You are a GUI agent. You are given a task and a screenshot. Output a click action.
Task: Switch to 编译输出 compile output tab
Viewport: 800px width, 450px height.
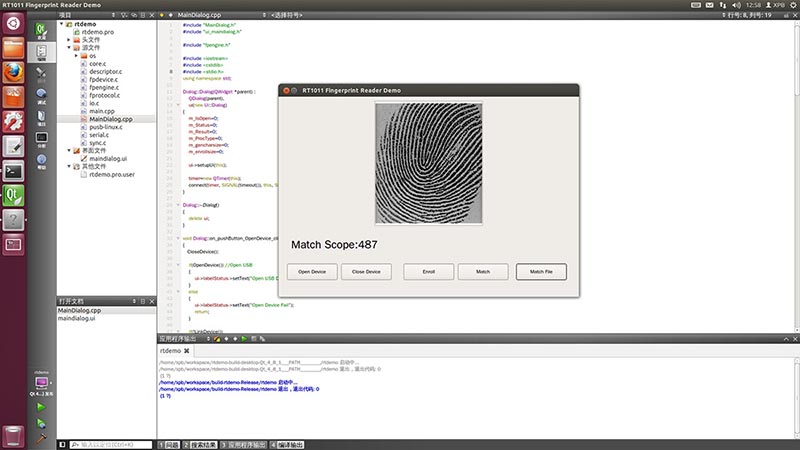pos(287,445)
